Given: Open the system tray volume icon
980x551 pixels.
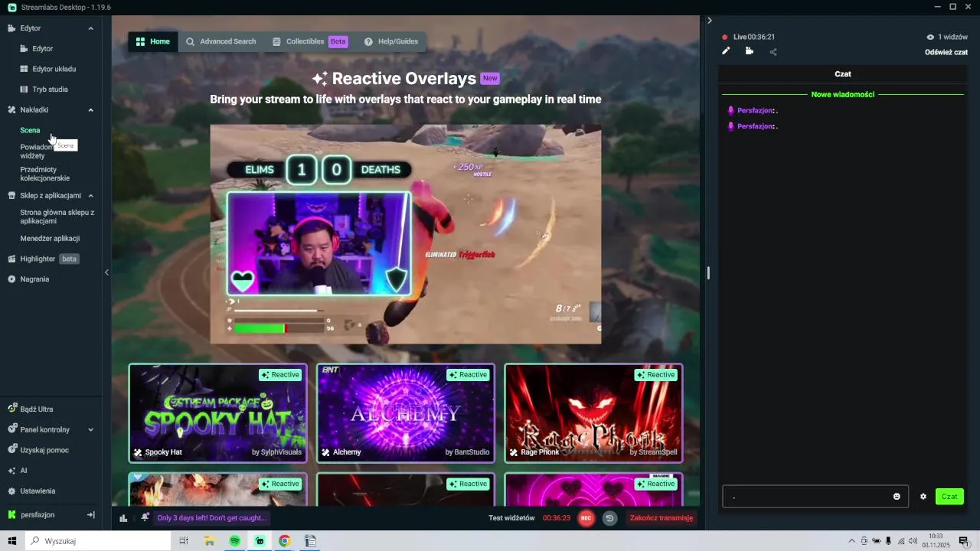Looking at the screenshot, I should click(x=913, y=541).
